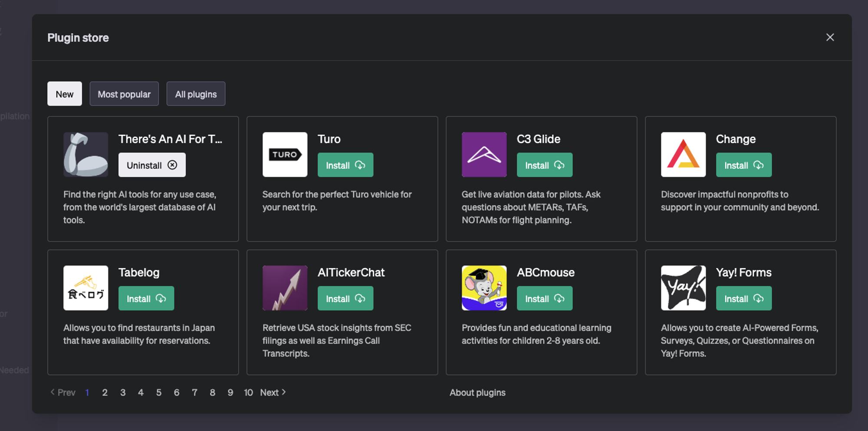Install the Yay! Forms plugin
Viewport: 868px width, 431px height.
click(744, 298)
